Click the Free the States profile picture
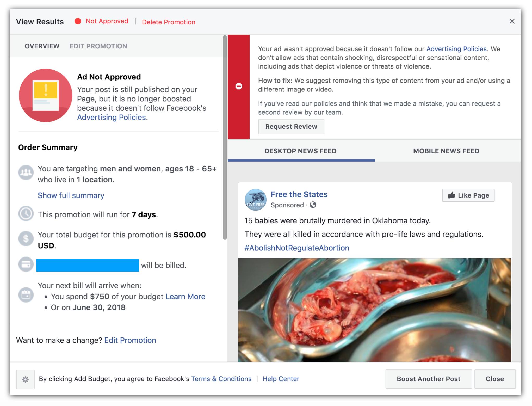Viewport: 532px width, 406px height. click(255, 200)
